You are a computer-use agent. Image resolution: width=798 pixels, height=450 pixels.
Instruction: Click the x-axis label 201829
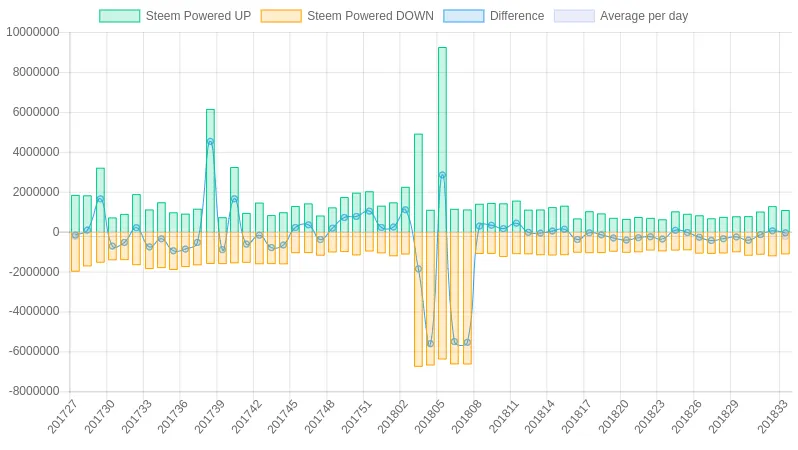coord(723,416)
